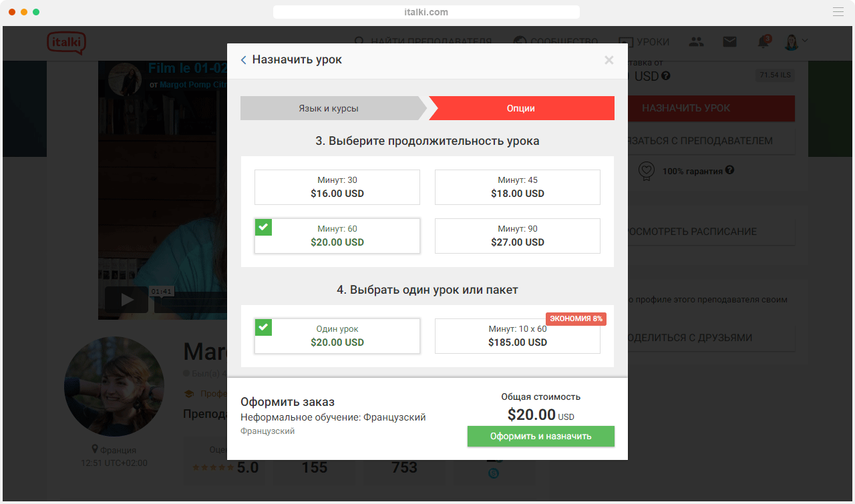Choose the 10 x 60 package option

point(518,336)
